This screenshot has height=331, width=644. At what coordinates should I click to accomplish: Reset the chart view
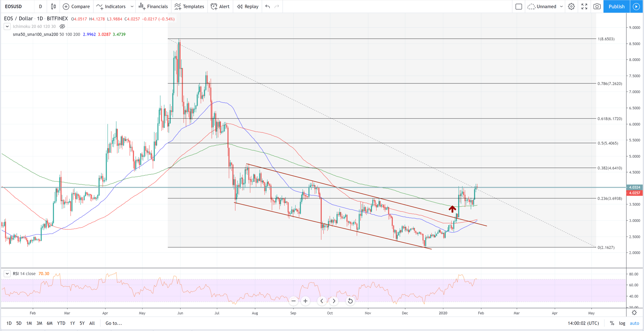pos(350,301)
